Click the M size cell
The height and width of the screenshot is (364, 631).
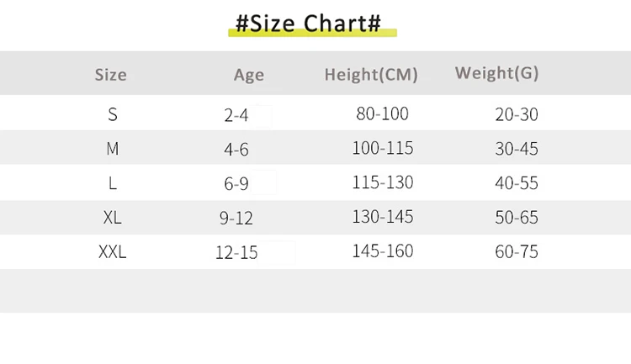click(113, 149)
